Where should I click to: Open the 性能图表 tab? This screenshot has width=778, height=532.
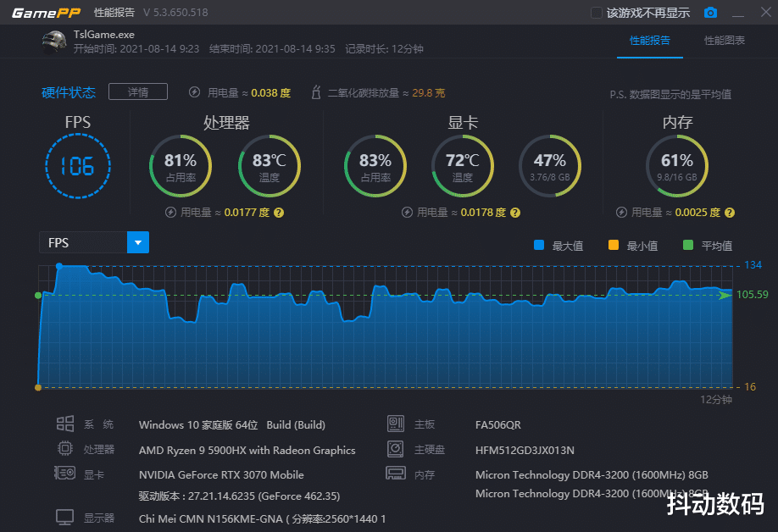(725, 41)
